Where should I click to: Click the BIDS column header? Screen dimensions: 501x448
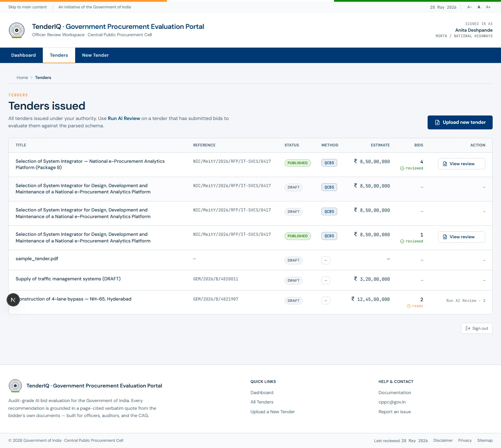[419, 145]
